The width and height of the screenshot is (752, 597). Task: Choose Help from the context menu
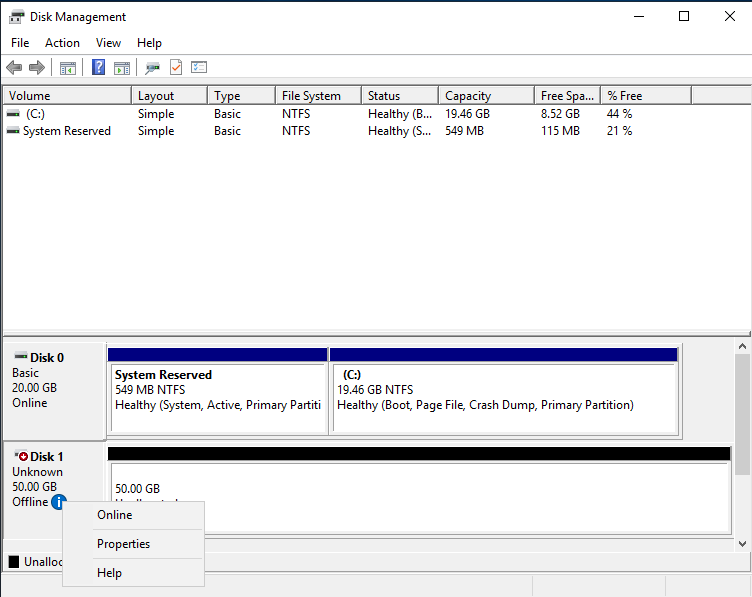click(x=133, y=573)
